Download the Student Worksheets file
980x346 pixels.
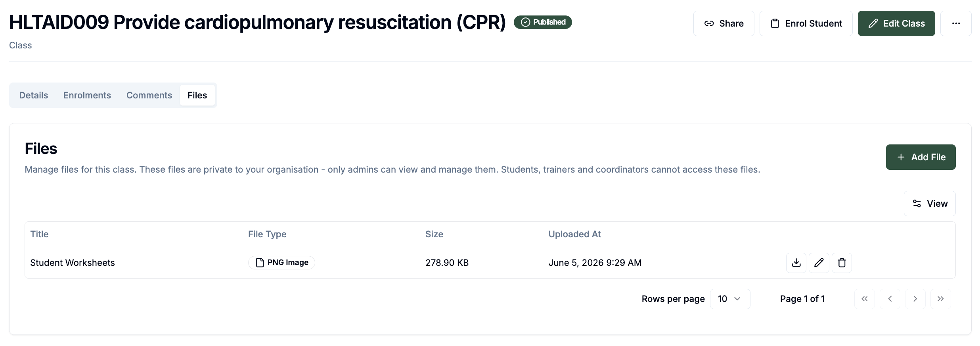pos(796,263)
